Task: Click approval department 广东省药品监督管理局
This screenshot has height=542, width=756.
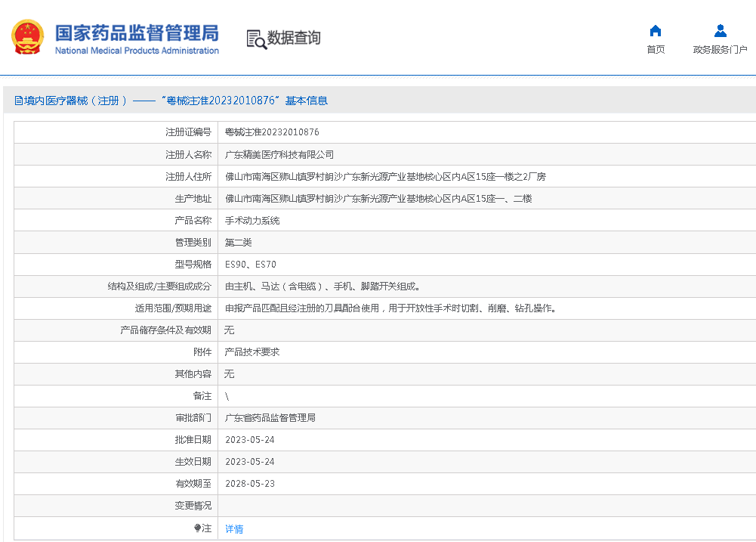Action: click(270, 418)
